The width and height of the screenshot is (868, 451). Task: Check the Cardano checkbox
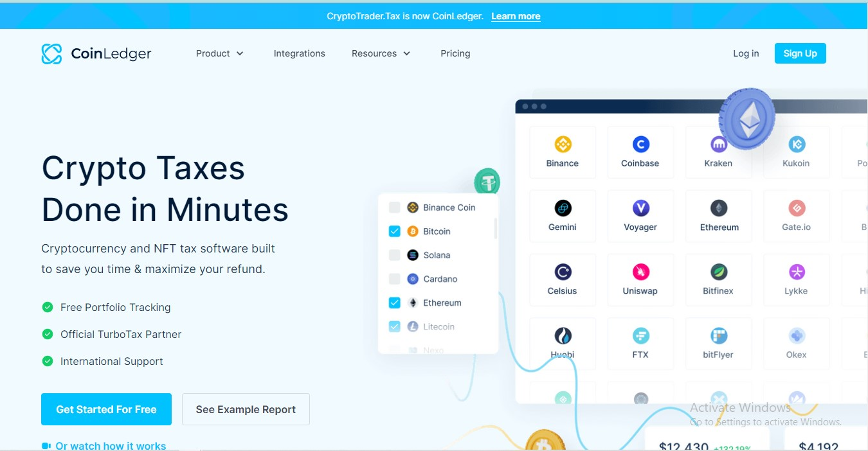point(394,279)
